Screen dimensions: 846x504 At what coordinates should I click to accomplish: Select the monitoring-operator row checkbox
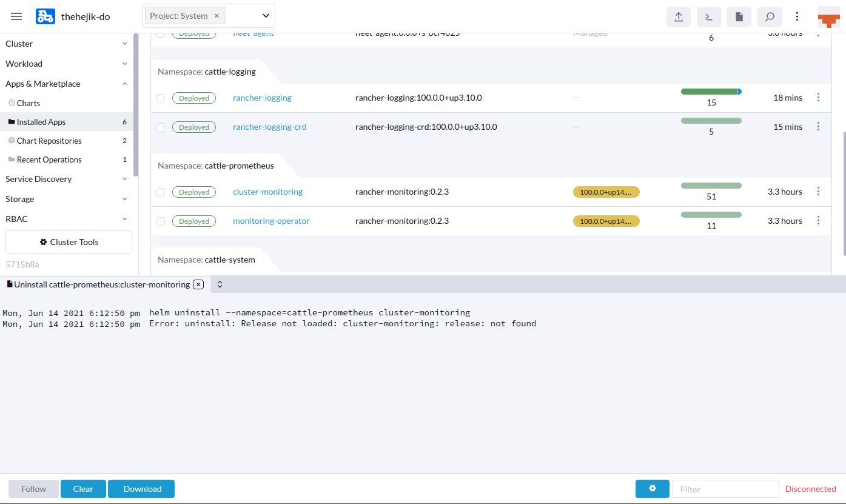click(x=161, y=221)
